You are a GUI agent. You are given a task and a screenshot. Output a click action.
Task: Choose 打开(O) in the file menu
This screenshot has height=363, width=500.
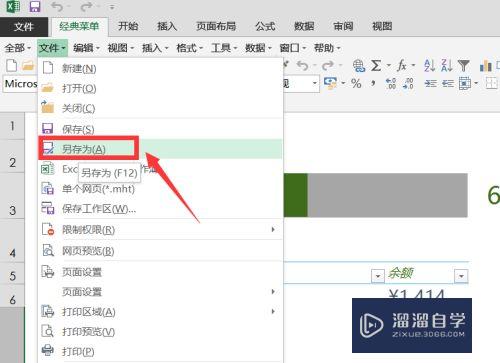pos(160,88)
